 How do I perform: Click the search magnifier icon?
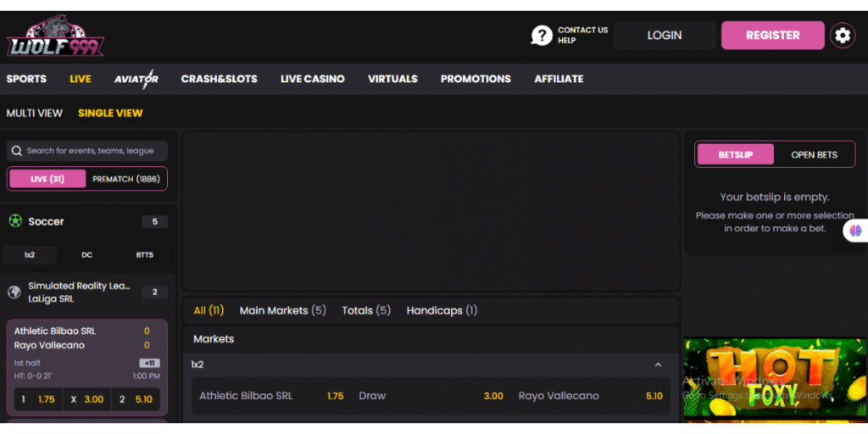[x=16, y=151]
